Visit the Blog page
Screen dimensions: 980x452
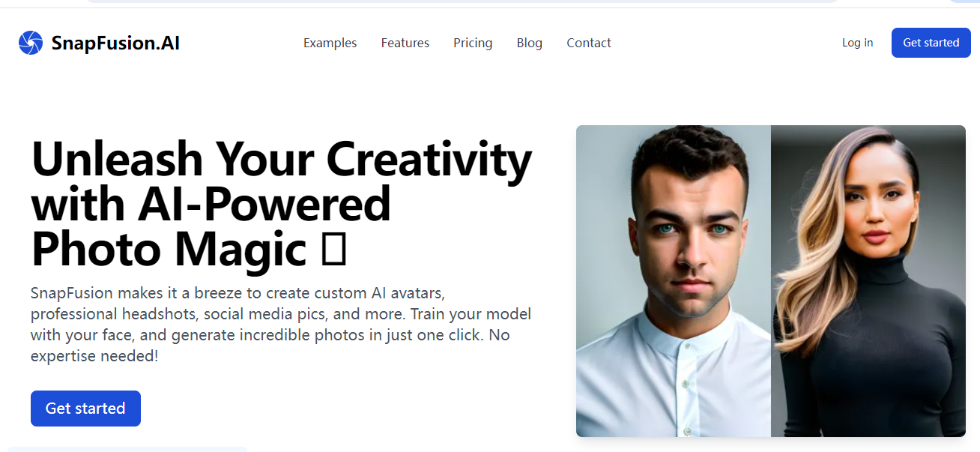[x=529, y=43]
